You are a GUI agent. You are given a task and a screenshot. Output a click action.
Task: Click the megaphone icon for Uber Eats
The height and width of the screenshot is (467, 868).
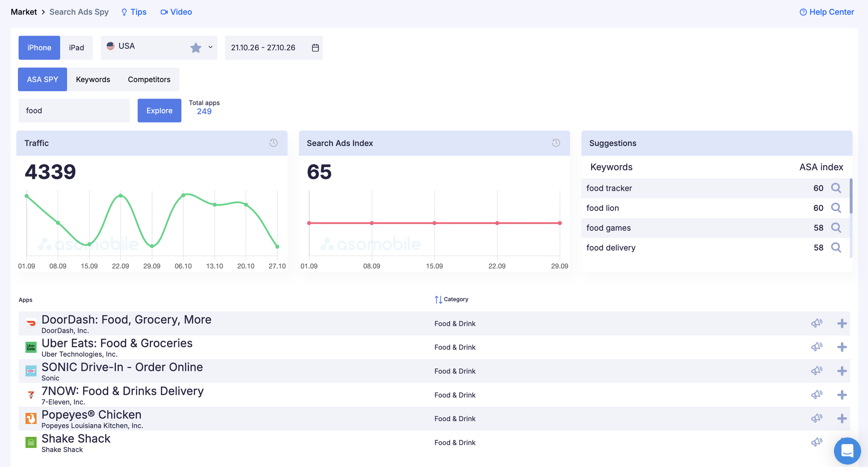point(817,347)
